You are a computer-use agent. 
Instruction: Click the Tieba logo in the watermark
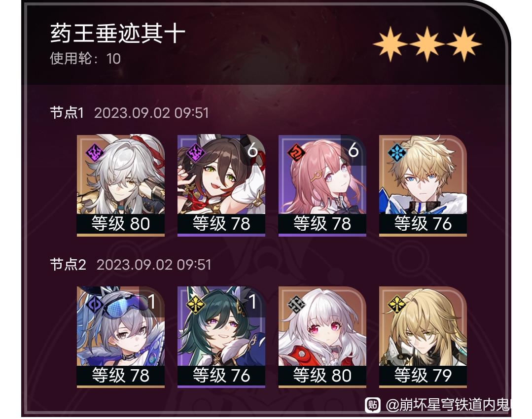pos(373,405)
